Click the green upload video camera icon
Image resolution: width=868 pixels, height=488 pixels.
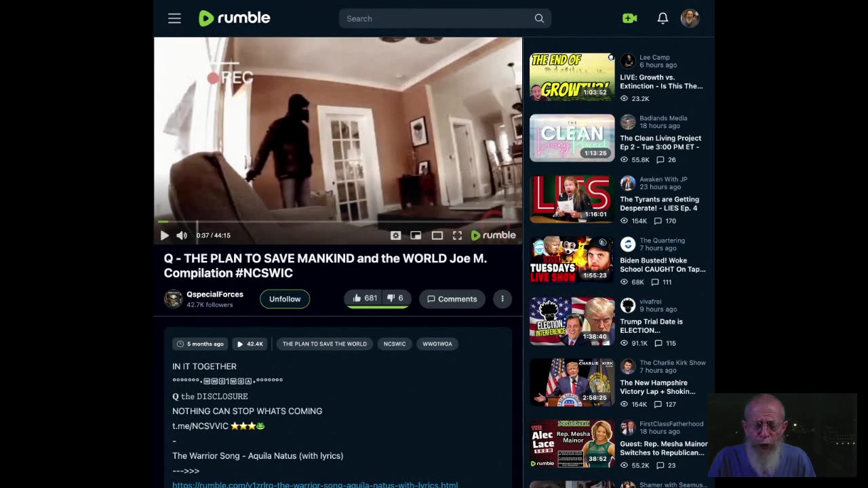630,18
